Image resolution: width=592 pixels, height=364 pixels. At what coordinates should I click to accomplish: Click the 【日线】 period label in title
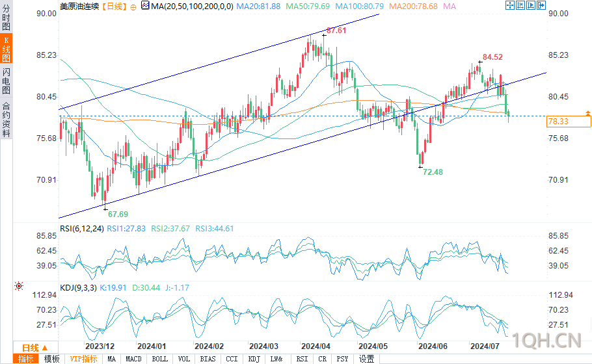click(114, 6)
